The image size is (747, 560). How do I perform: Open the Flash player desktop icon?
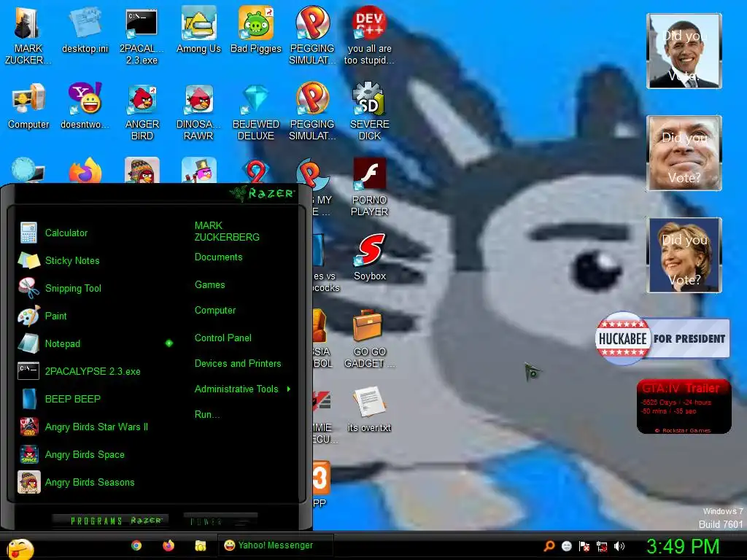(369, 187)
